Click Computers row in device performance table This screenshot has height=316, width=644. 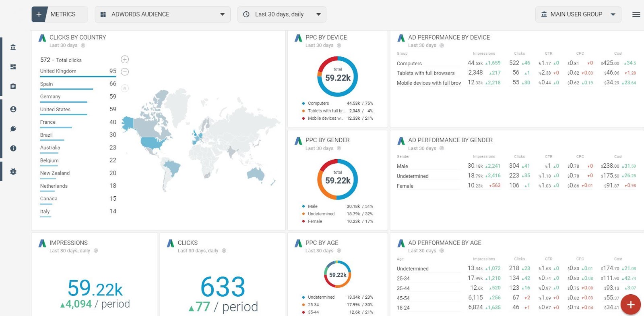coord(516,63)
